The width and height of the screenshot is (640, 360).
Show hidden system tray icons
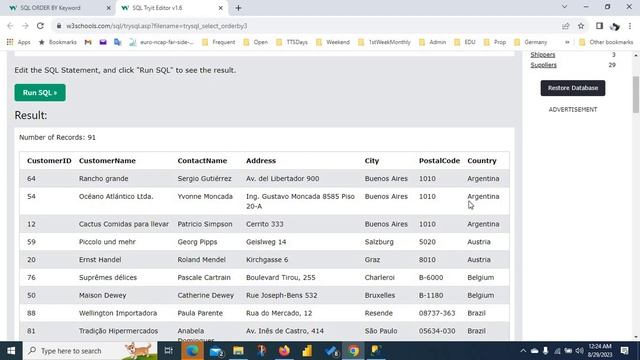pos(523,351)
